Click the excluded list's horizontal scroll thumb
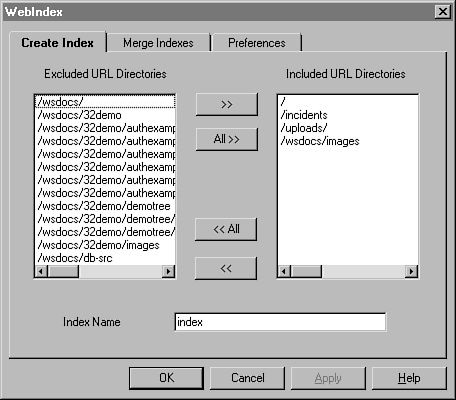Image resolution: width=456 pixels, height=400 pixels. (x=63, y=271)
